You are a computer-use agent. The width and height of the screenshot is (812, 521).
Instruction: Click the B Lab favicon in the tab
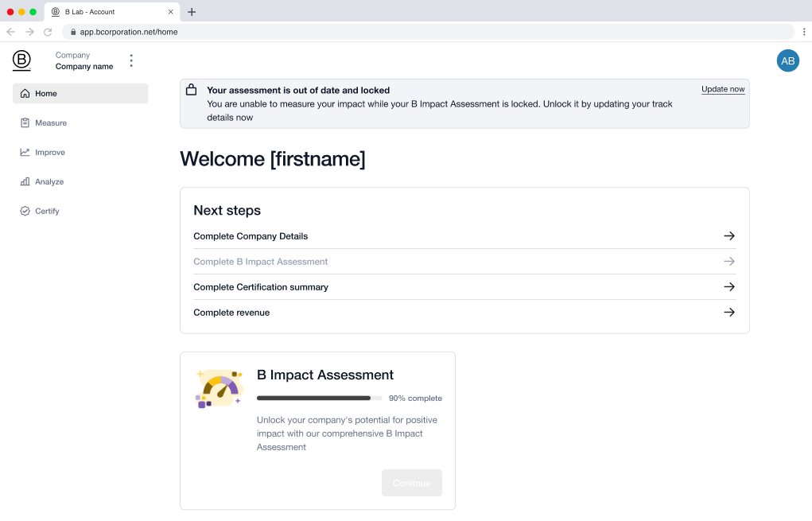pyautogui.click(x=56, y=12)
